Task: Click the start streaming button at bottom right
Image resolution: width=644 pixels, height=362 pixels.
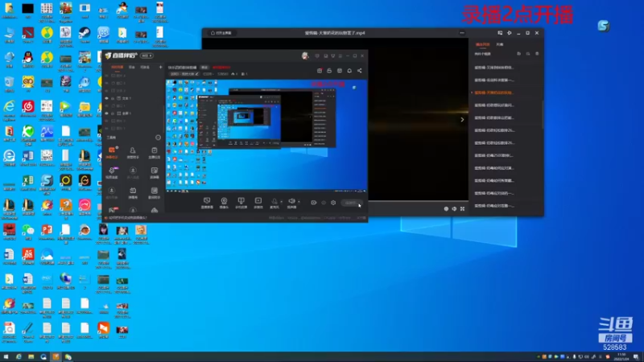Action: 351,203
